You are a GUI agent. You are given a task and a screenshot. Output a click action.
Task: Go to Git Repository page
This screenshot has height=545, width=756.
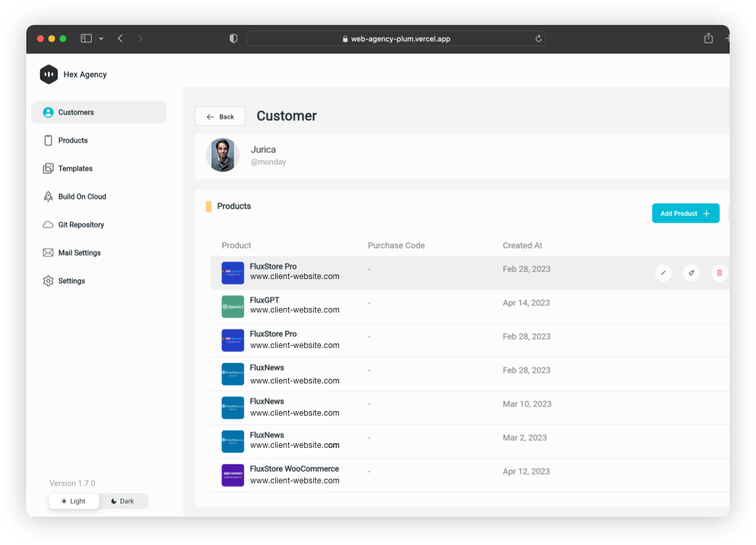pos(81,225)
